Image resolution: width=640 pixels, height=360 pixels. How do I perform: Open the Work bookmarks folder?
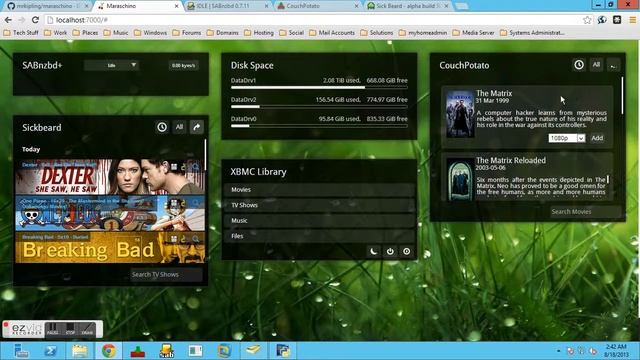point(56,33)
